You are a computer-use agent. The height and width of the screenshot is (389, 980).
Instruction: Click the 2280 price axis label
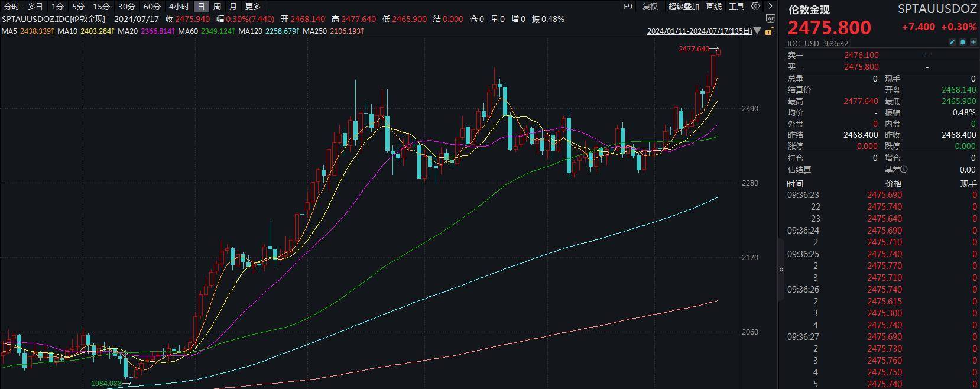click(749, 183)
